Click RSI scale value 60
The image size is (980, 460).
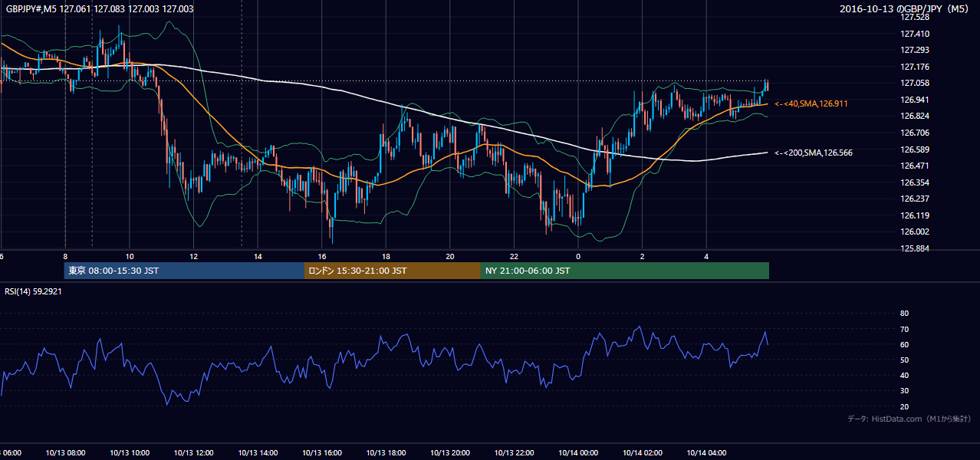click(904, 344)
